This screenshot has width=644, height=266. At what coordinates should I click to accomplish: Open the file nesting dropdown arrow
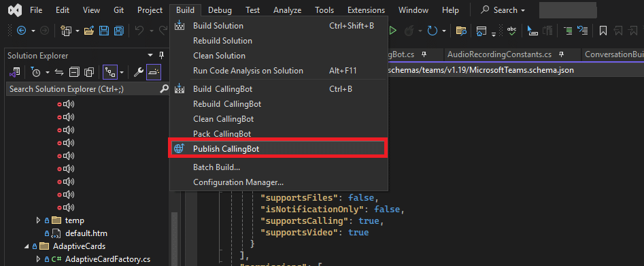(122, 73)
